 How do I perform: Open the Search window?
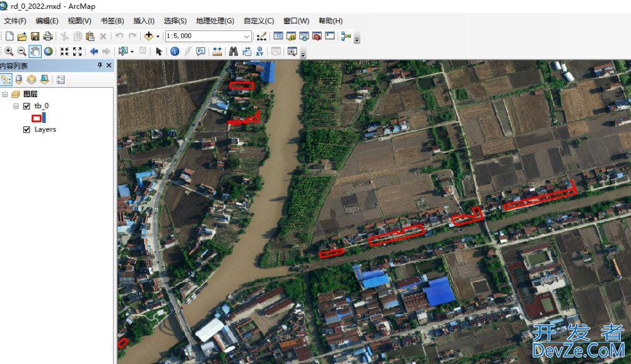(304, 36)
